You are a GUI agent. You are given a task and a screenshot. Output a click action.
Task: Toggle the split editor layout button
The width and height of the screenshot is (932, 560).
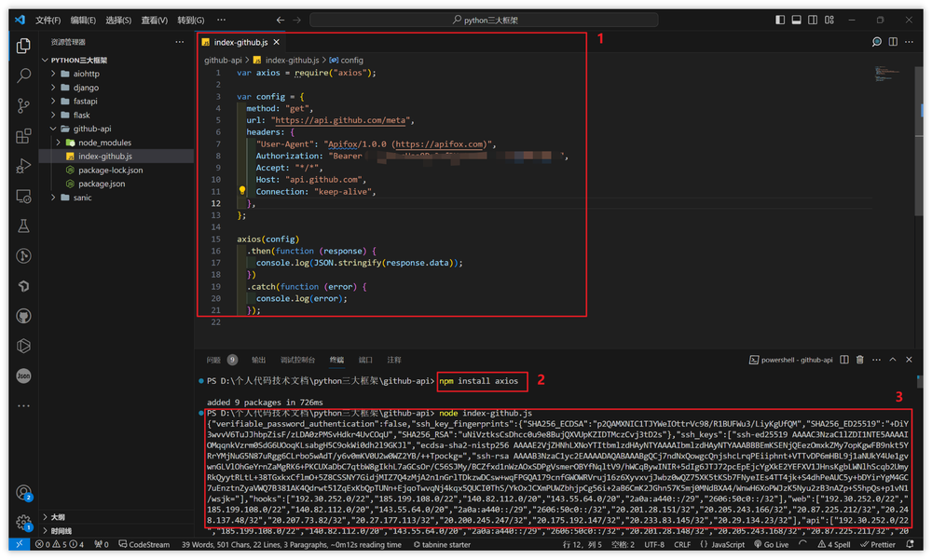point(893,42)
